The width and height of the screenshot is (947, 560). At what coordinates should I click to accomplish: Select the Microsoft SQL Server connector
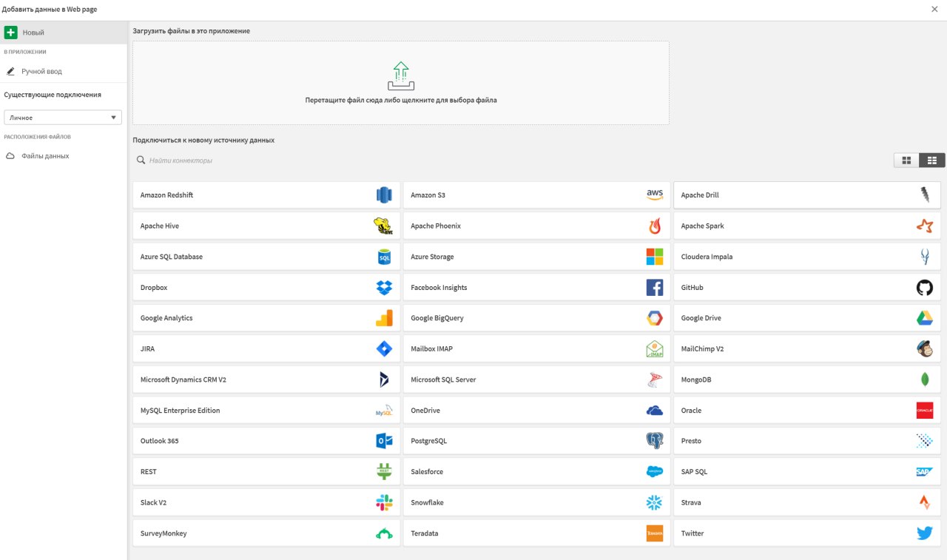pyautogui.click(x=536, y=379)
